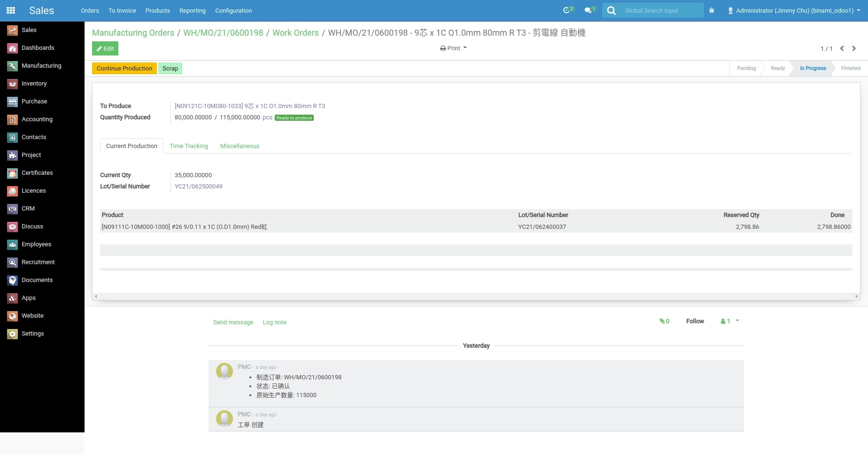868x454 pixels.
Task: Open the Orders menu
Action: click(x=90, y=10)
